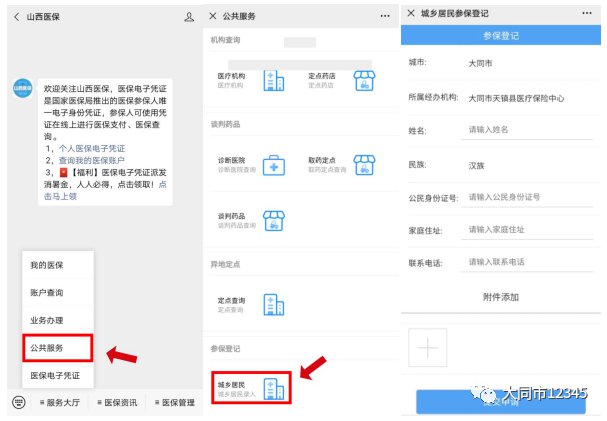Switch to keyboard input icon at bottom left
This screenshot has height=421, width=607.
pyautogui.click(x=18, y=402)
